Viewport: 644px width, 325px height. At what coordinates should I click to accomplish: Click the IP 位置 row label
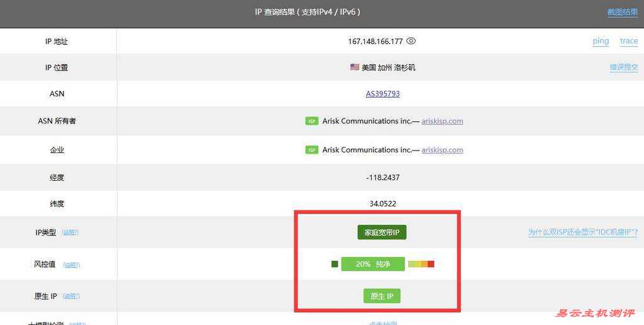pyautogui.click(x=57, y=67)
